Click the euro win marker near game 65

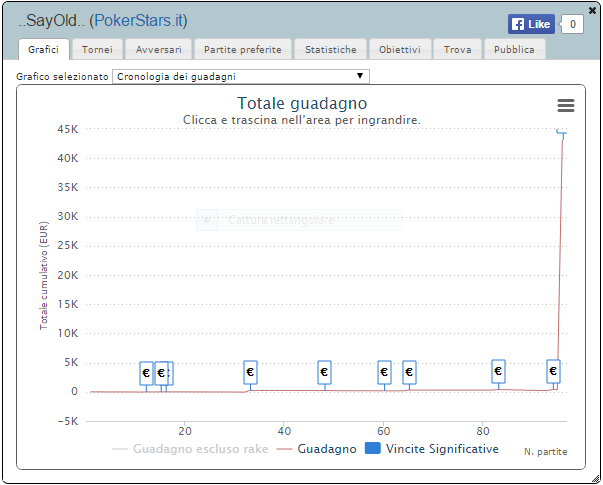pyautogui.click(x=409, y=372)
